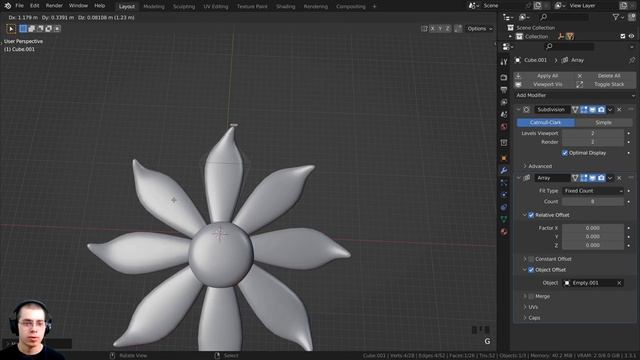Switch to the Compositing workspace tab
Image resolution: width=640 pixels, height=360 pixels.
tap(351, 7)
